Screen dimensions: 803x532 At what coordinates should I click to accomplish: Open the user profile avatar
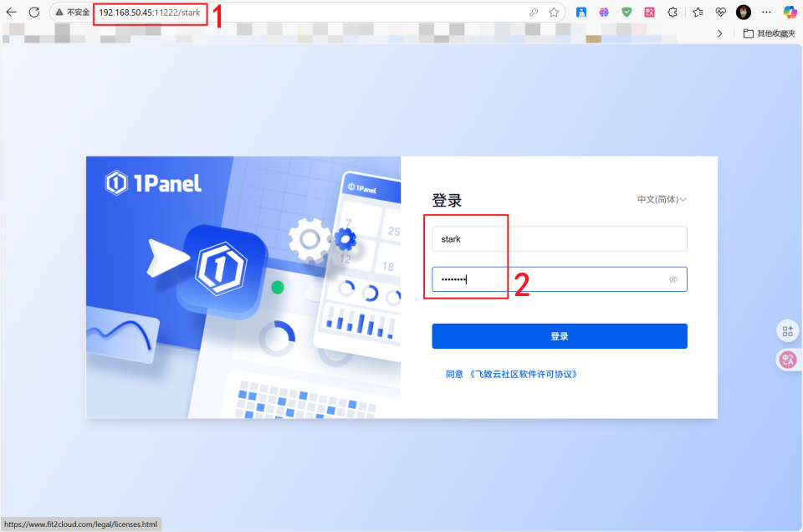[744, 13]
